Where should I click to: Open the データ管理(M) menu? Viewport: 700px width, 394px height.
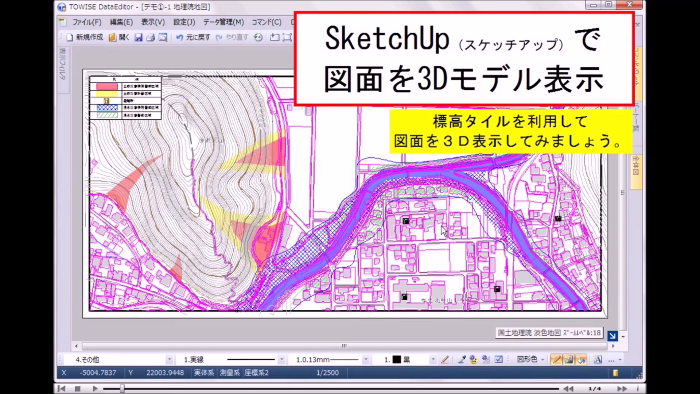pyautogui.click(x=223, y=22)
